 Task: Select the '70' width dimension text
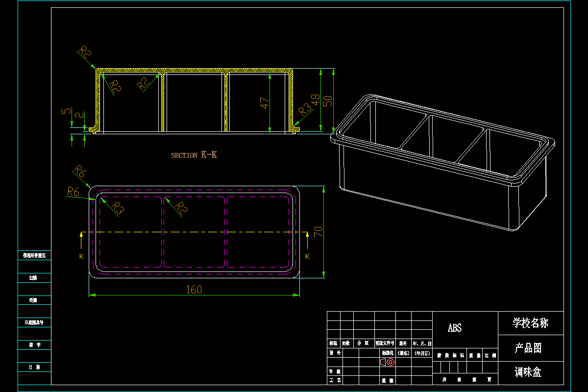318,231
